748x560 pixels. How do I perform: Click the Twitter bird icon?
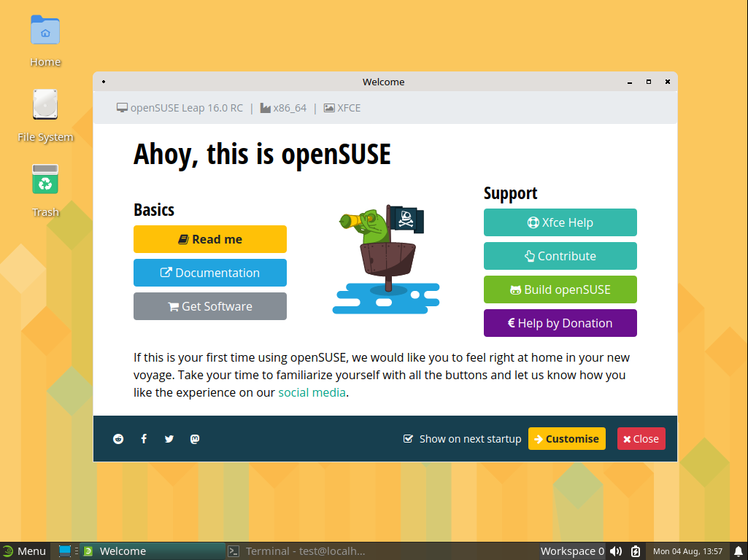coord(169,438)
